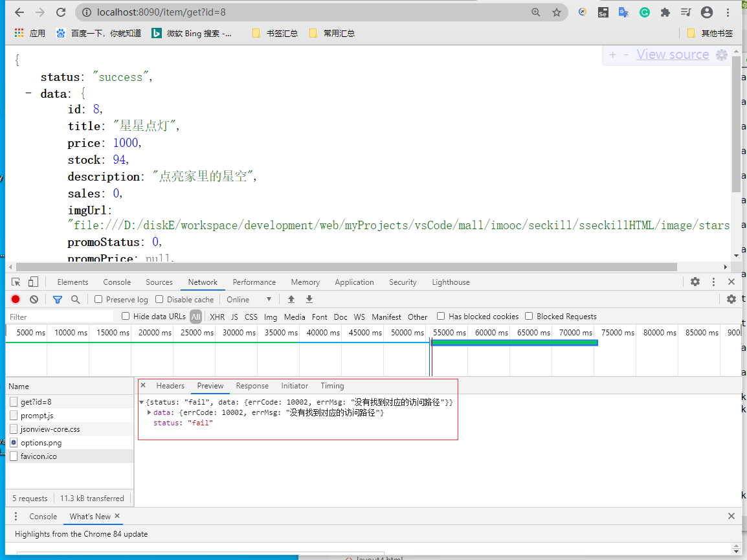This screenshot has height=560, width=747.
Task: Open the Application panel tab
Action: pyautogui.click(x=354, y=282)
